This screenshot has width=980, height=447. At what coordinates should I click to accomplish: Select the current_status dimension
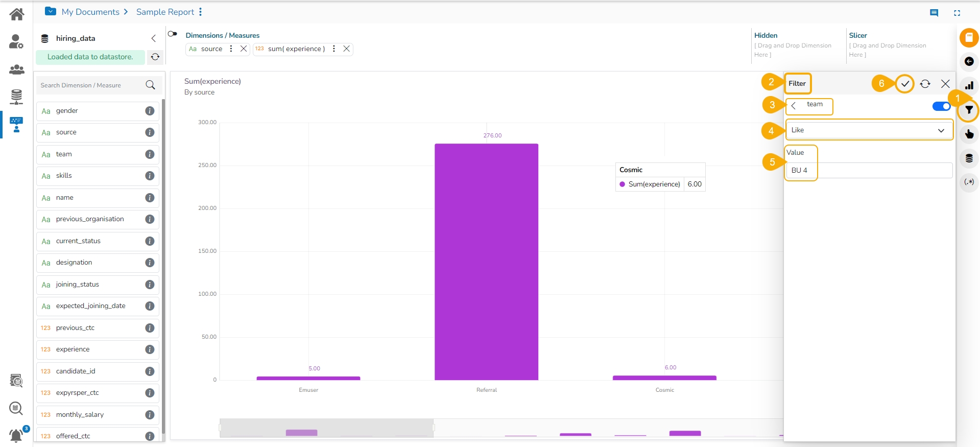pos(98,241)
